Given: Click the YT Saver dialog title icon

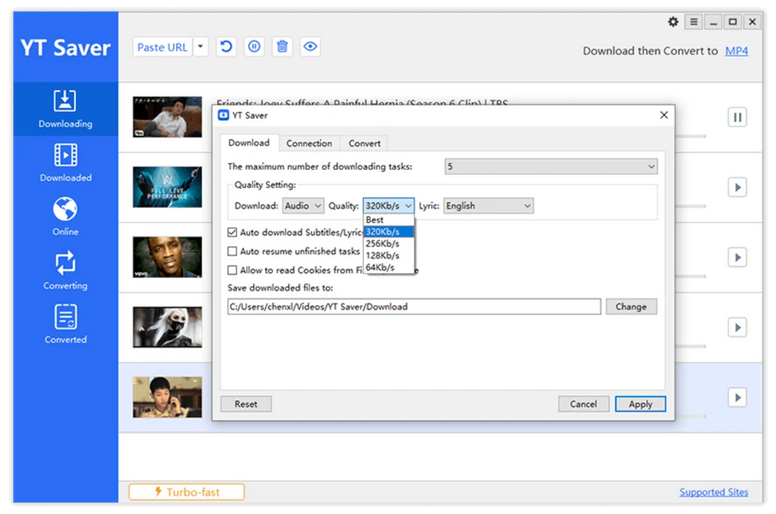Looking at the screenshot, I should (224, 115).
